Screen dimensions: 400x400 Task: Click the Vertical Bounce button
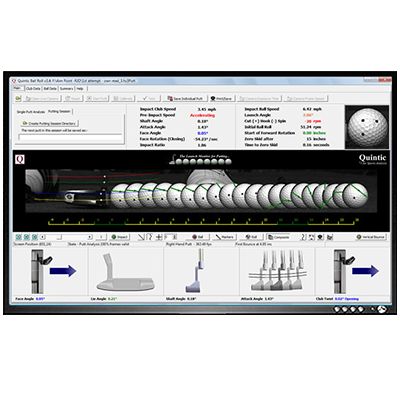click(371, 237)
